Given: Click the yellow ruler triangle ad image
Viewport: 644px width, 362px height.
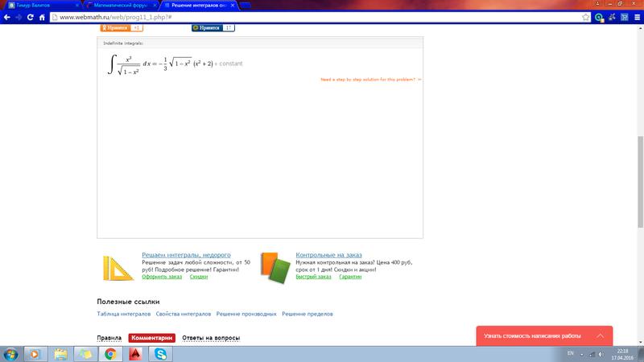Looking at the screenshot, I should pyautogui.click(x=118, y=269).
